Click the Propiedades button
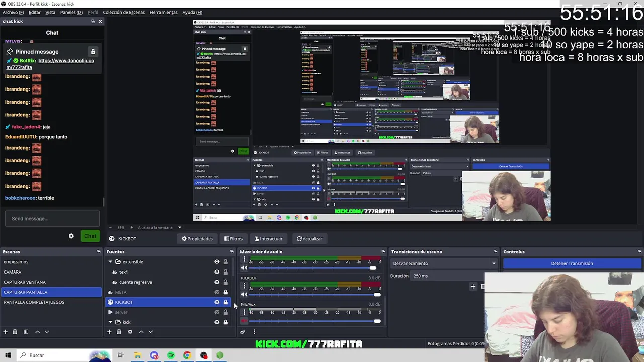Image resolution: width=644 pixels, height=362 pixels. point(197,239)
